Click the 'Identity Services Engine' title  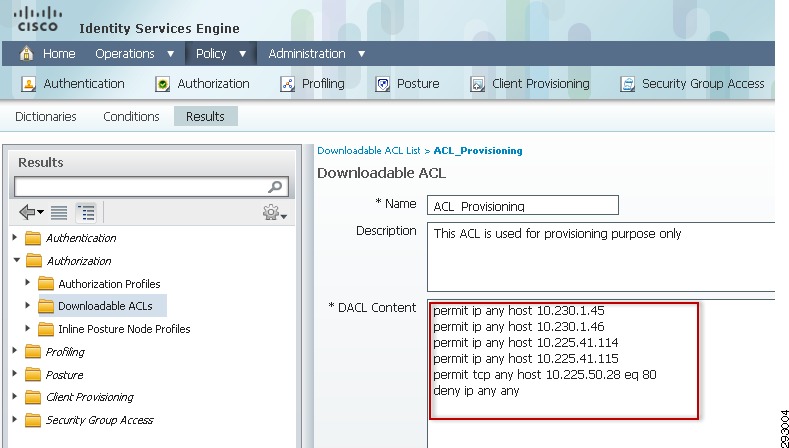tap(159, 29)
